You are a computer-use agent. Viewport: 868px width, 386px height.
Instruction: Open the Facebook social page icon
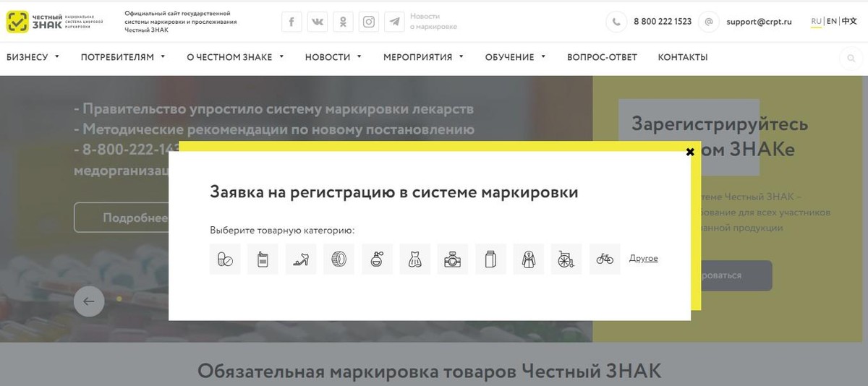(292, 22)
